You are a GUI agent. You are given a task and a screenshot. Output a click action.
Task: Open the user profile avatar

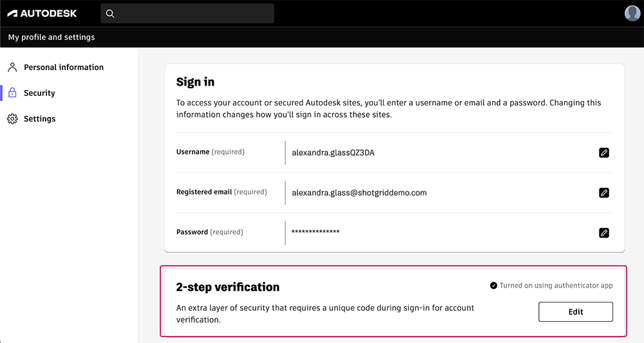pos(632,14)
